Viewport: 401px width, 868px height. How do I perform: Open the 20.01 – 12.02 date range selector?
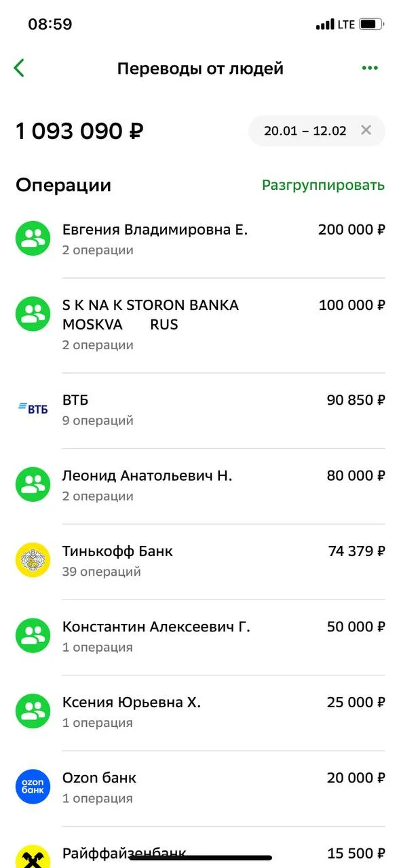(x=305, y=130)
